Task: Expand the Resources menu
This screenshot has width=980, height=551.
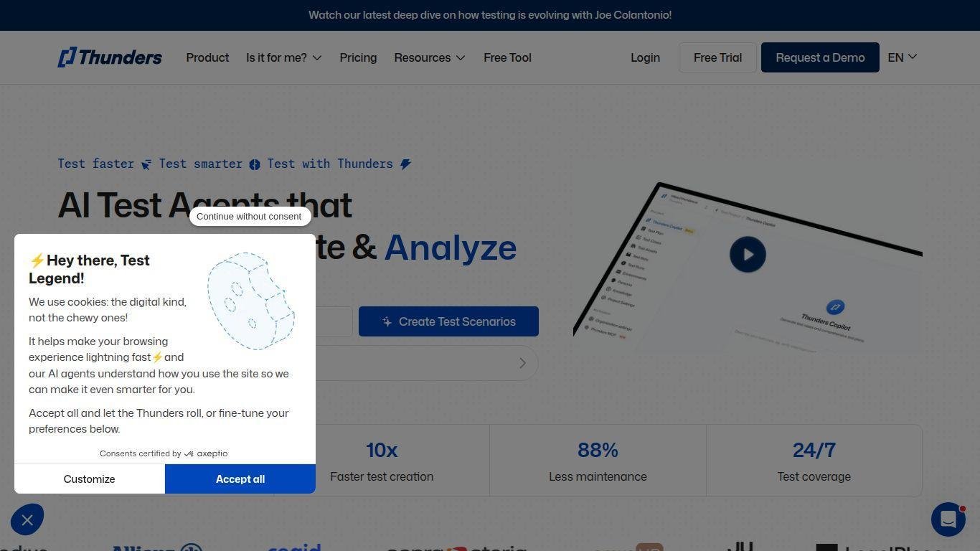Action: tap(429, 57)
